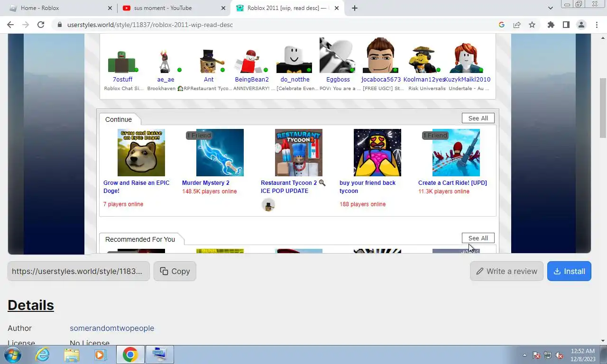Open Restaurant Tycoon 2 game thumbnail
This screenshot has height=364, width=607.
click(299, 153)
